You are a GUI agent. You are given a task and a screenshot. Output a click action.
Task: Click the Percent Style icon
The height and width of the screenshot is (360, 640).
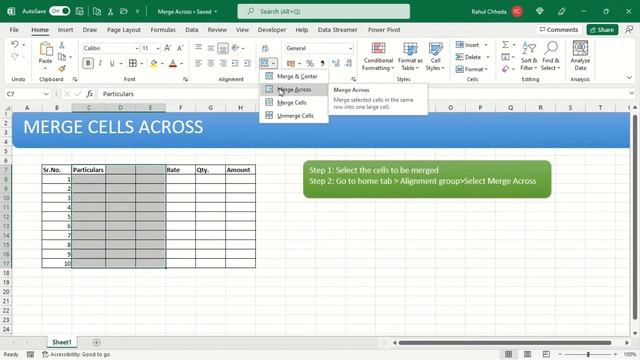pyautogui.click(x=310, y=63)
